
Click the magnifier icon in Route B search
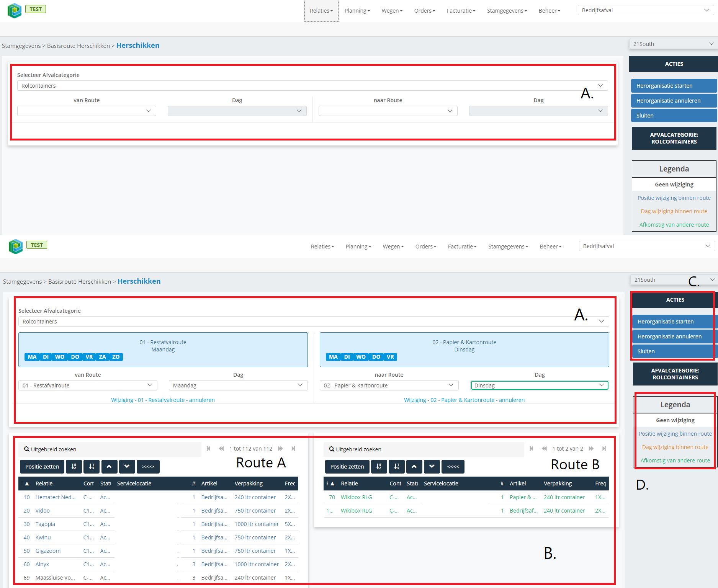tap(332, 449)
